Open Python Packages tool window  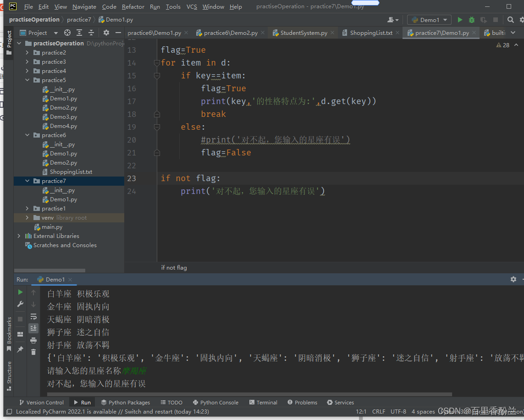click(x=125, y=402)
